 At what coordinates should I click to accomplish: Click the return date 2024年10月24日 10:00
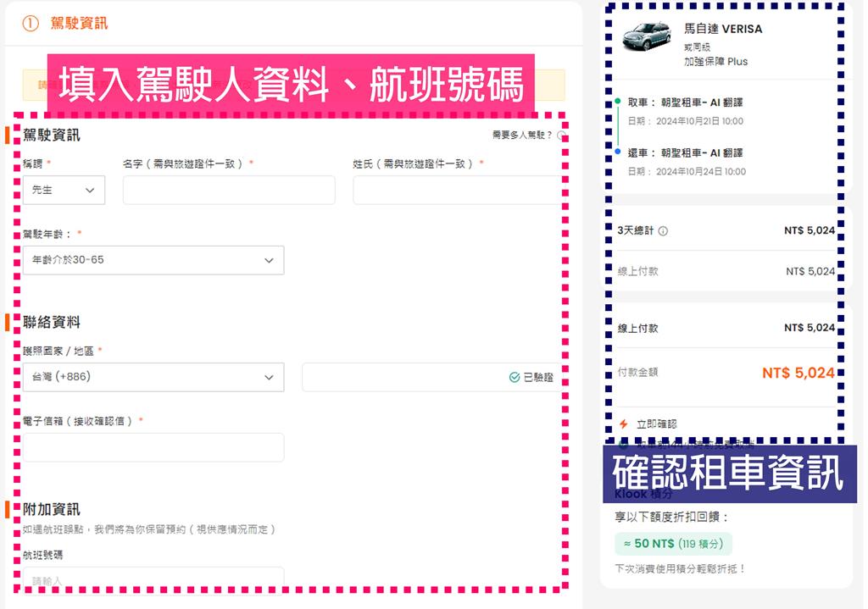tap(701, 171)
